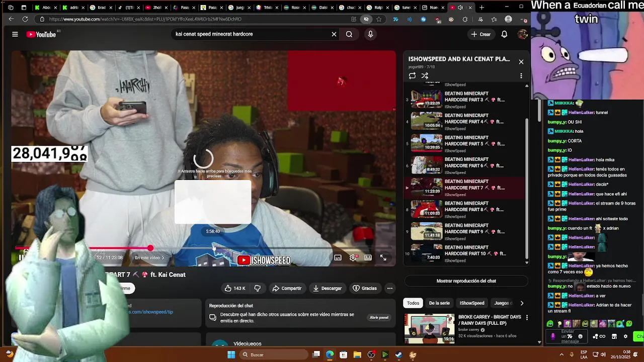The height and width of the screenshot is (362, 644).
Task: Select the IShowSpeed filter chip
Action: 472,303
